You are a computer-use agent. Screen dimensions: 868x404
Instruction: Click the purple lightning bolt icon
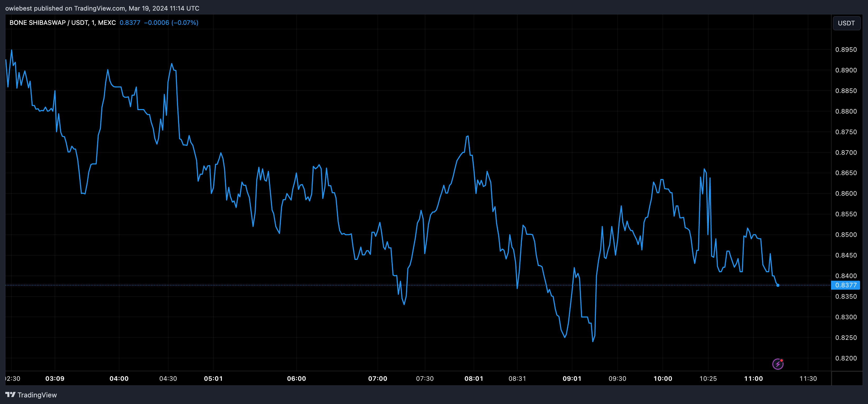pos(778,364)
